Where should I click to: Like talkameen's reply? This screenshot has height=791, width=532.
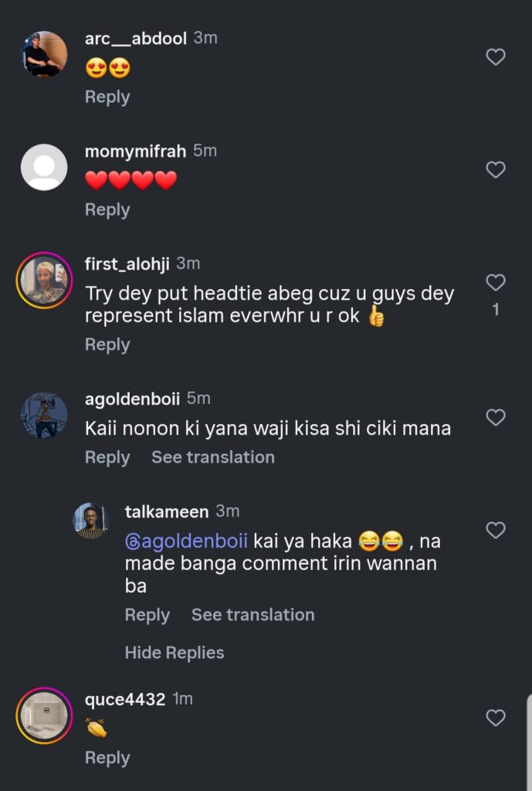(495, 530)
